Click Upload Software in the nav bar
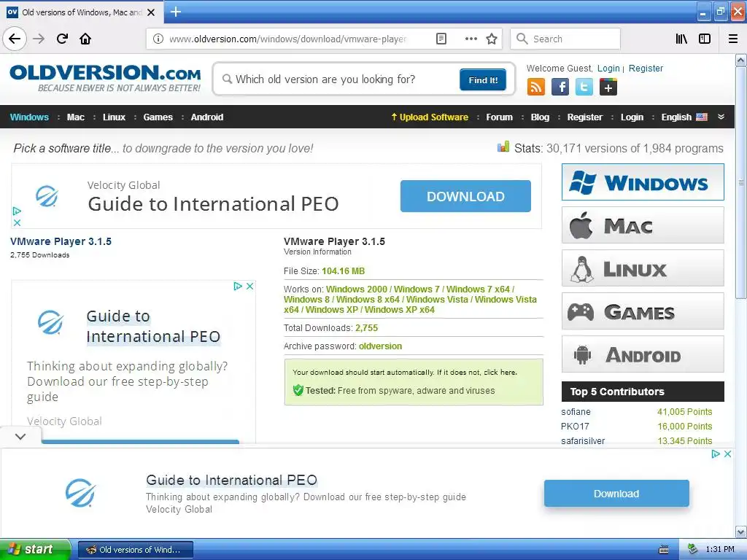The height and width of the screenshot is (560, 747). 429,117
